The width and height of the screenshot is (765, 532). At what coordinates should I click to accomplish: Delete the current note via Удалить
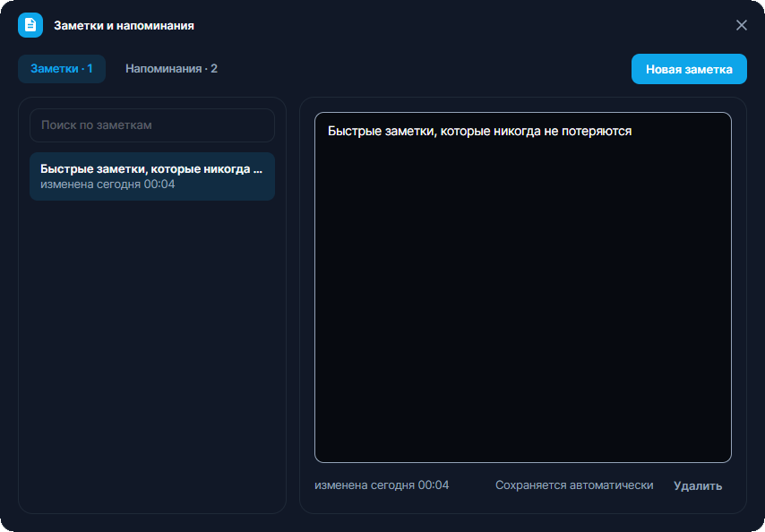tap(698, 485)
